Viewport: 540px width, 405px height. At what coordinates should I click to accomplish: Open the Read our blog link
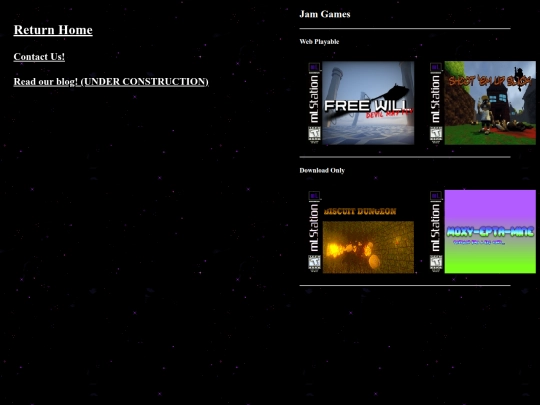[111, 82]
